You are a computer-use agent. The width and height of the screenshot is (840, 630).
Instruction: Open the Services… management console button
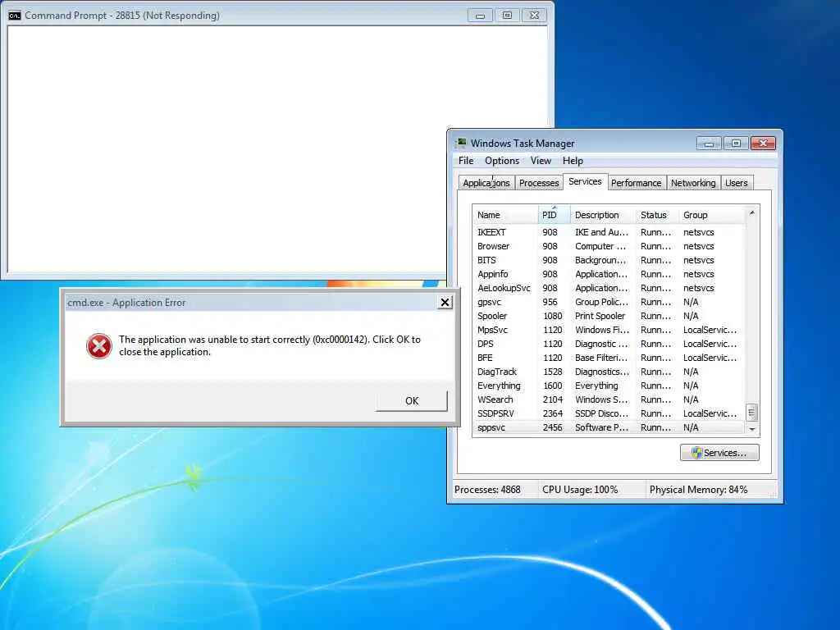pos(719,453)
